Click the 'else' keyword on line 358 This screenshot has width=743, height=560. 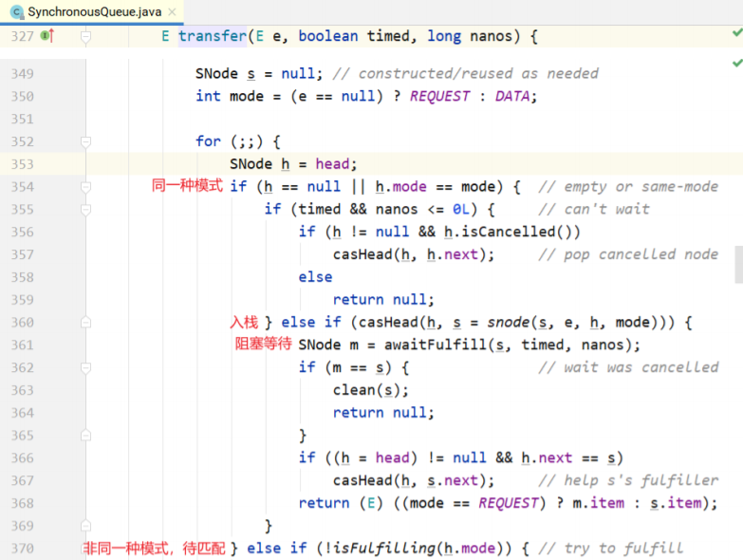315,277
